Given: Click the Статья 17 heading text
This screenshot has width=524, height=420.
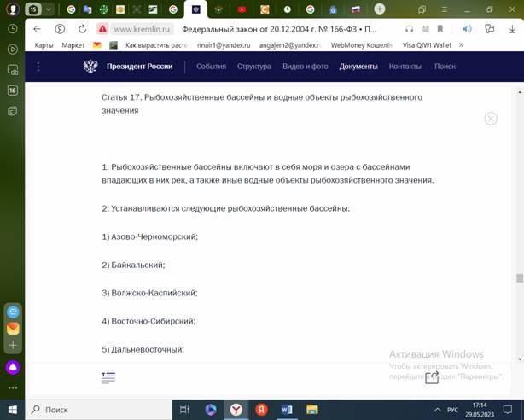Looking at the screenshot, I should click(x=262, y=103).
